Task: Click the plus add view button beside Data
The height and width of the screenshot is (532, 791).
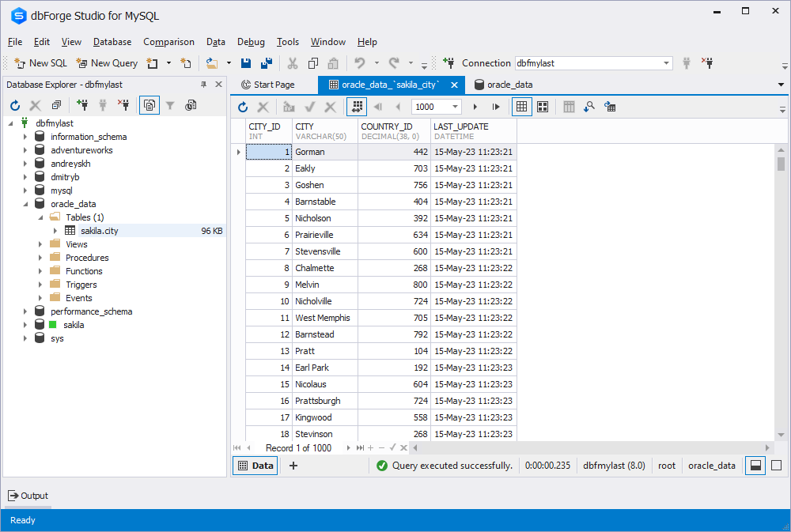Action: (x=293, y=466)
